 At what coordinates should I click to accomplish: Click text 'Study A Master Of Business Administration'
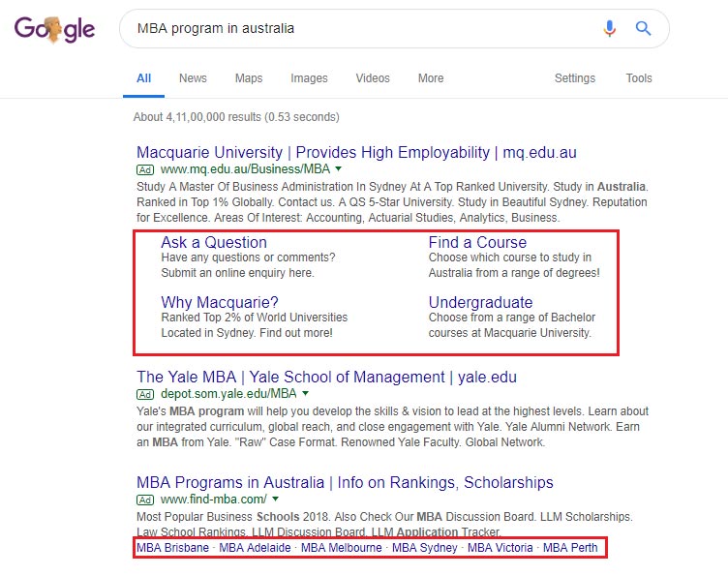point(245,187)
